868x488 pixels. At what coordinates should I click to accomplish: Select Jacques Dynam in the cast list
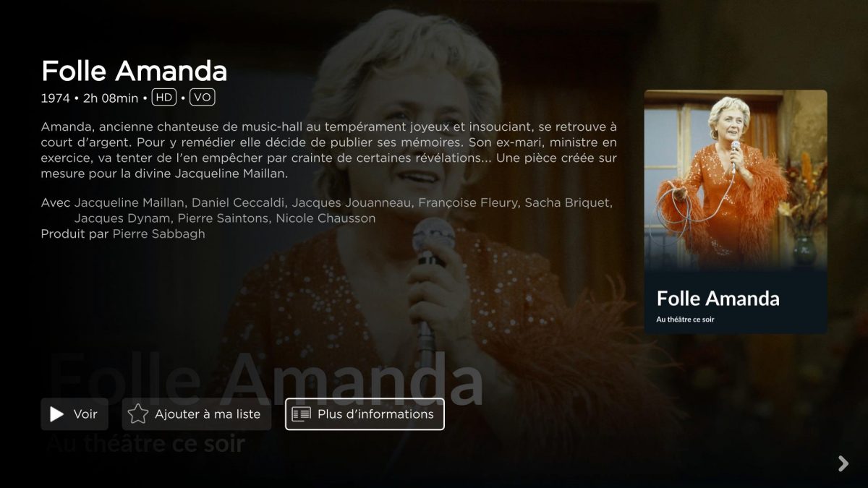click(x=122, y=218)
